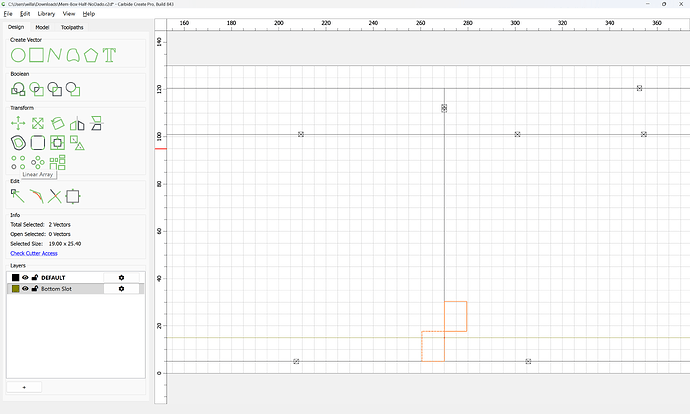This screenshot has height=414, width=690.
Task: Mirror selection across the vertical axis
Action: [x=77, y=123]
